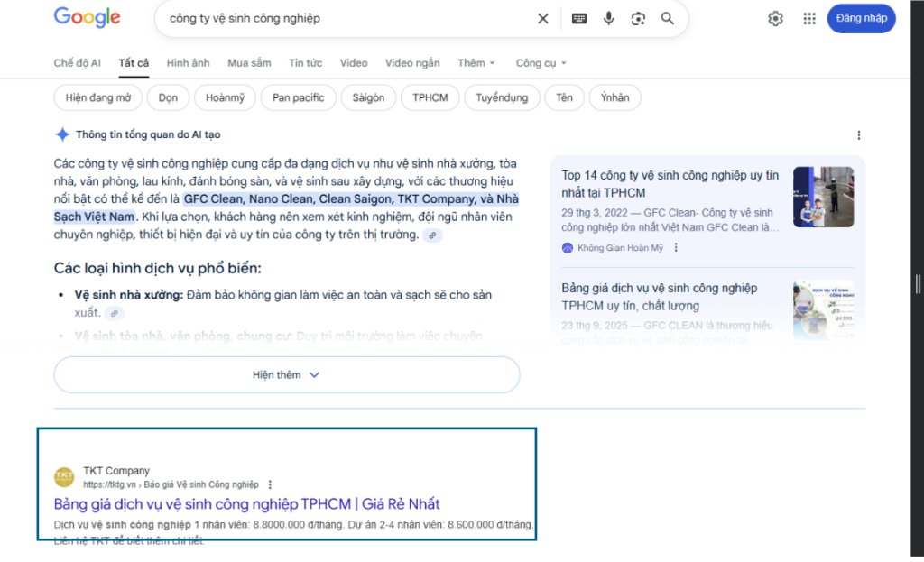Expand AI overview with 'Hiện thêm'
Viewport: 924px width, 562px height.
286,374
